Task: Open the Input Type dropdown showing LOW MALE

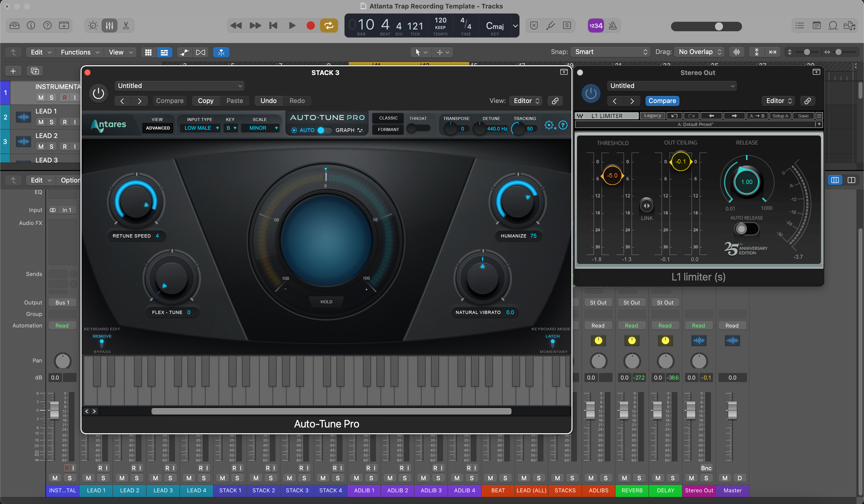Action: [200, 128]
